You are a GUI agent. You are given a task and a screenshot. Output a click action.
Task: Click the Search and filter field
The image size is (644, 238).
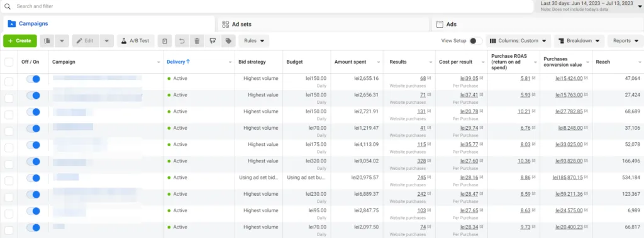tap(267, 6)
